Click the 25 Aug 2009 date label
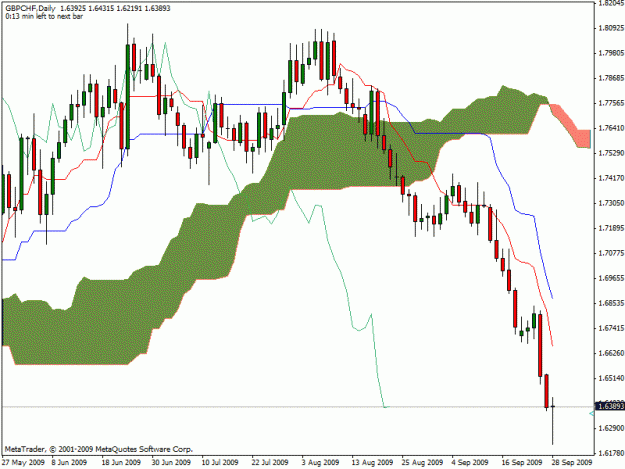Screen dimensions: 625x469 coord(422,462)
